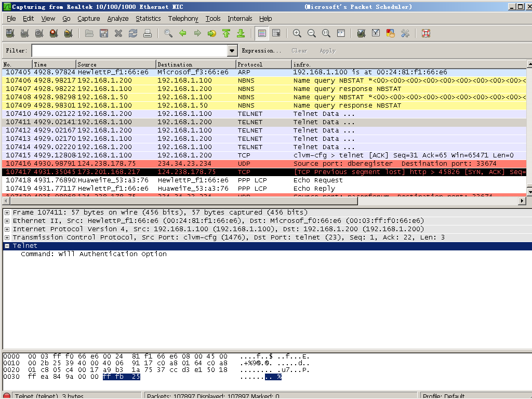Click inside the display Filter field
This screenshot has height=399, width=532.
[129, 51]
